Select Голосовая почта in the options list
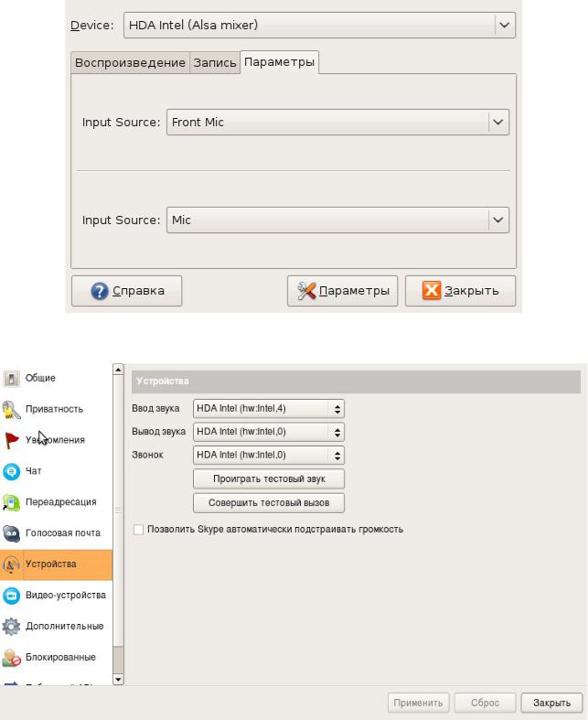The height and width of the screenshot is (720, 588). 56,533
